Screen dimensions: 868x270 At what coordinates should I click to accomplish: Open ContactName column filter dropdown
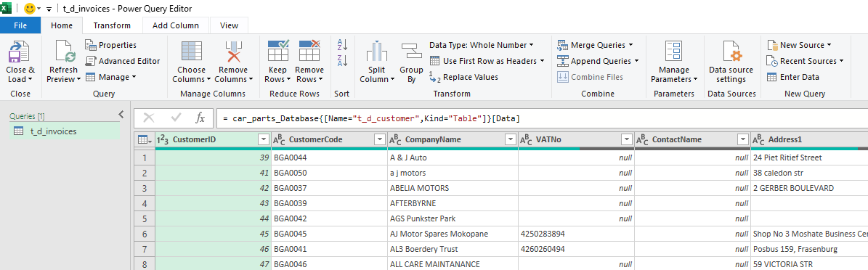coord(743,140)
